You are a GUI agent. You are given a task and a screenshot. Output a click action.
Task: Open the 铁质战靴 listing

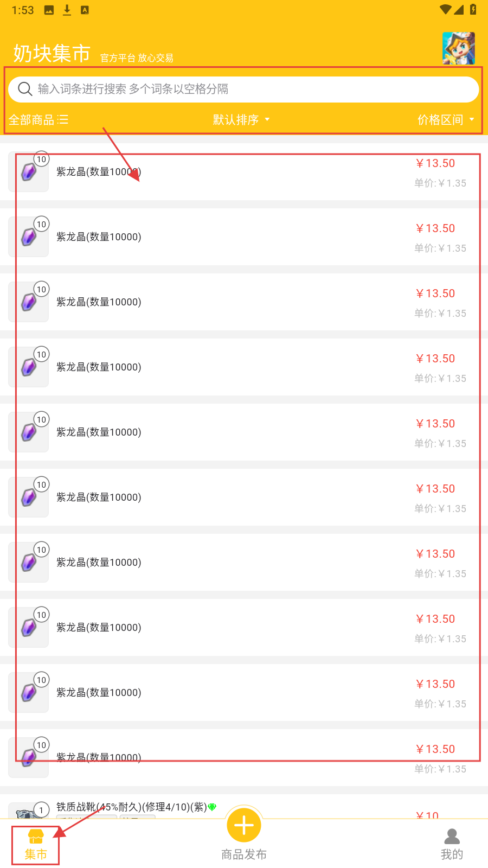(131, 807)
